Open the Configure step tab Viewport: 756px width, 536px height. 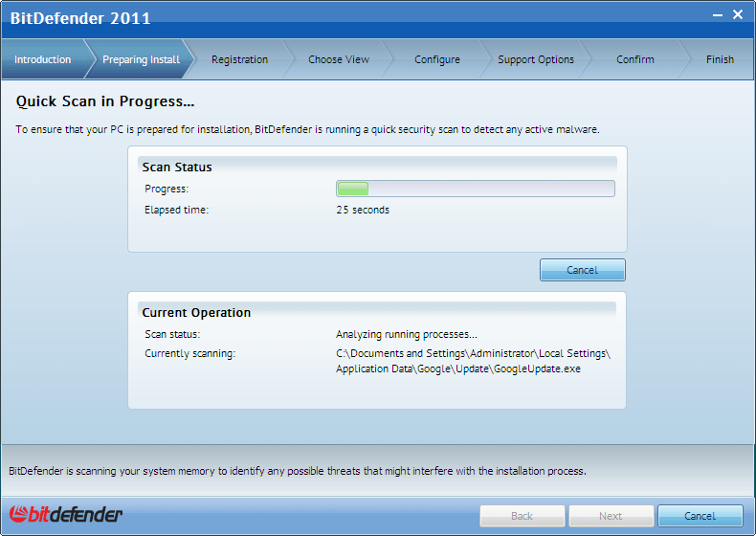click(437, 59)
